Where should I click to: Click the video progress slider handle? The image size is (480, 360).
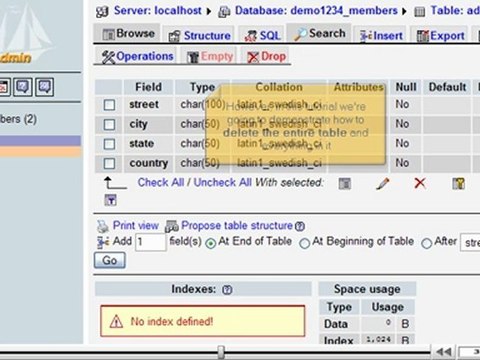221,352
